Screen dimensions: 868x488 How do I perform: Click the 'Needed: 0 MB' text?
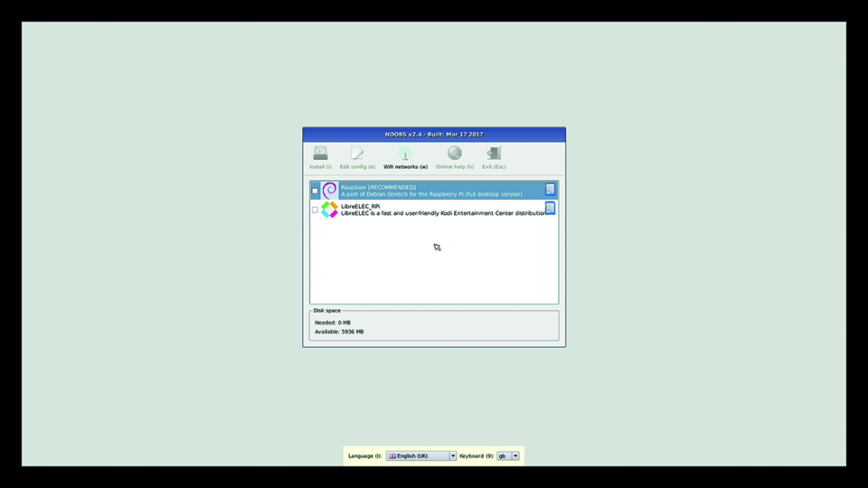(x=333, y=323)
